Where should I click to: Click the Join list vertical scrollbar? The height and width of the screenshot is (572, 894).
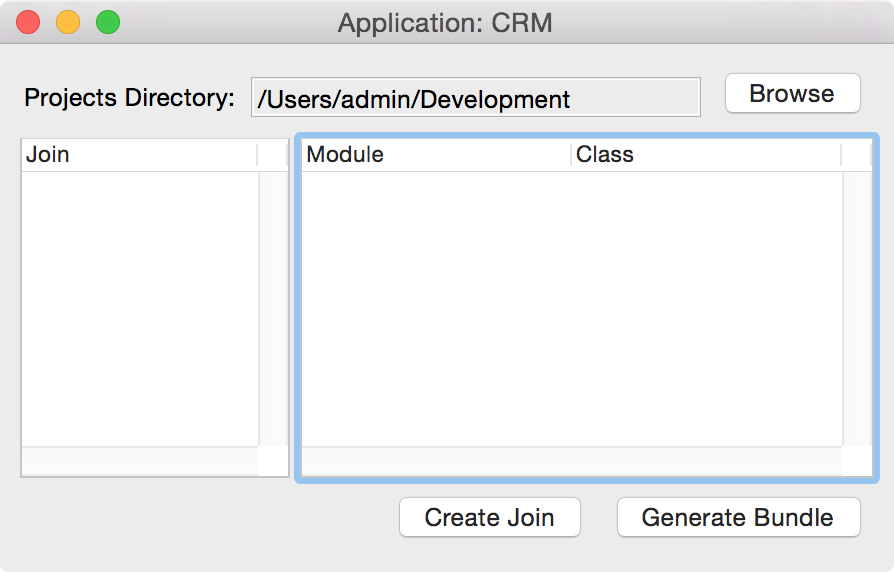click(x=272, y=308)
